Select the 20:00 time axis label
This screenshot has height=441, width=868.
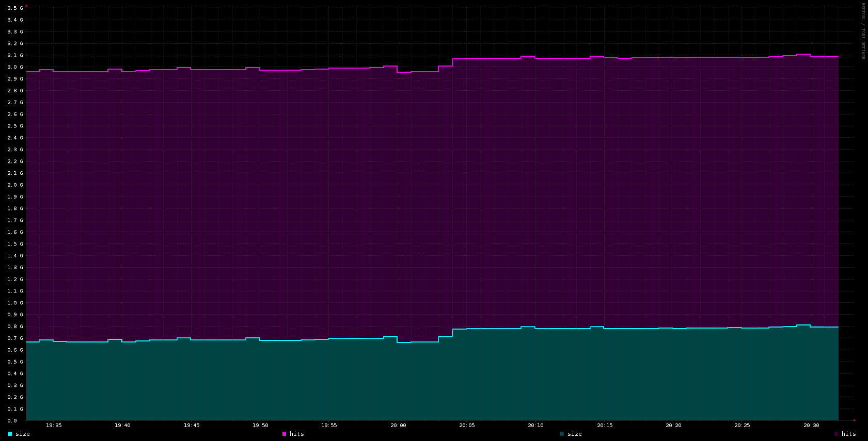tap(398, 426)
